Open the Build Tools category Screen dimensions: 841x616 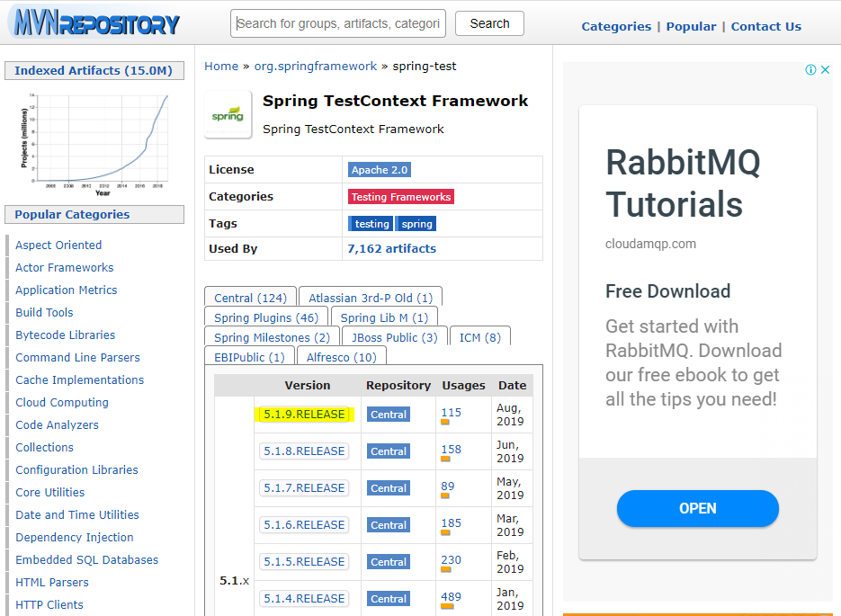click(x=44, y=313)
